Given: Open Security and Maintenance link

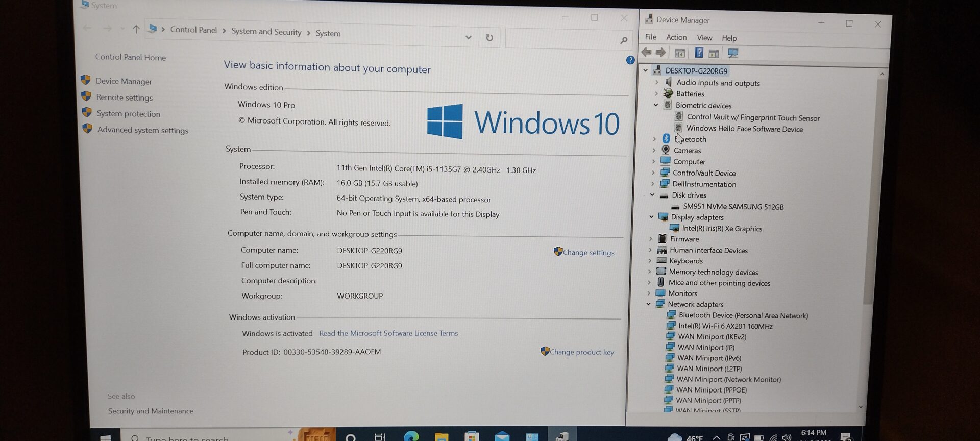Looking at the screenshot, I should click(x=151, y=411).
